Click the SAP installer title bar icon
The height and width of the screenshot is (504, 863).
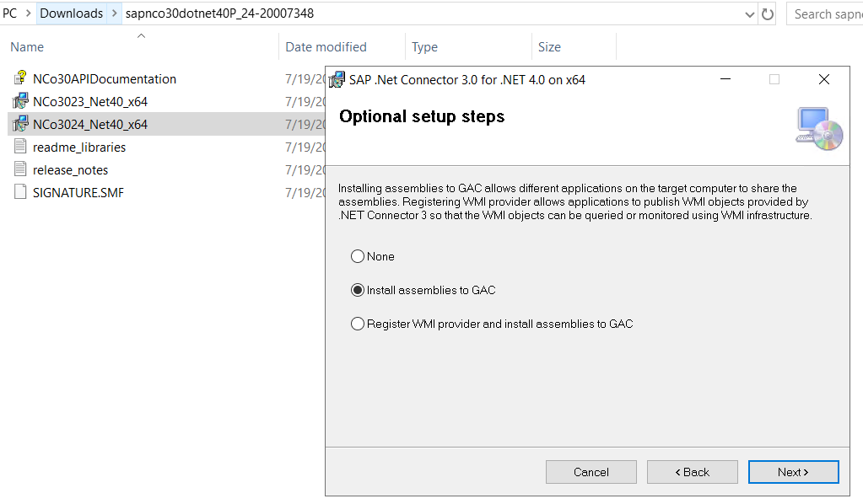(x=337, y=80)
